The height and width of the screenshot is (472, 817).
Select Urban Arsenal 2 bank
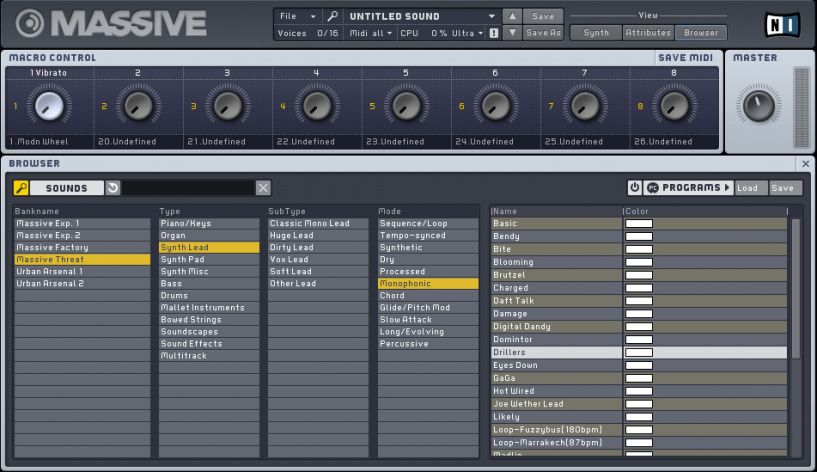82,283
